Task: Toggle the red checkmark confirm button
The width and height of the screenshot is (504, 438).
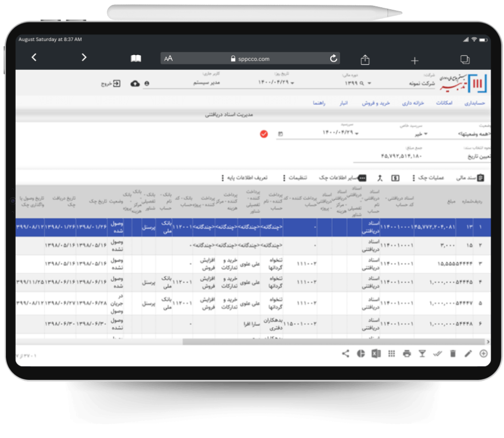Action: pyautogui.click(x=264, y=133)
